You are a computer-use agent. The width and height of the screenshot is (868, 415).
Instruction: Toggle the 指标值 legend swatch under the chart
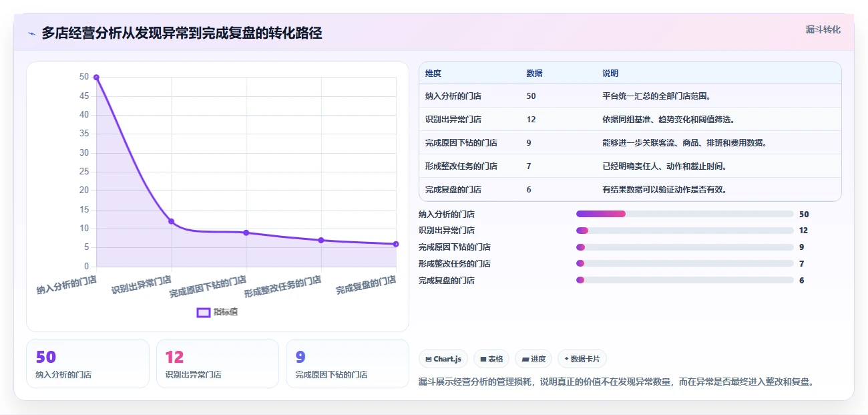(x=204, y=312)
